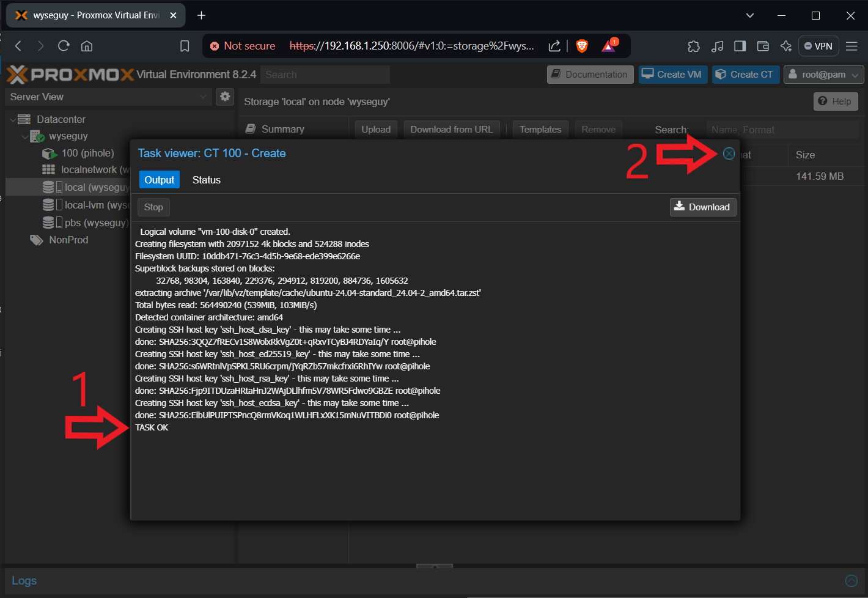This screenshot has height=598, width=868.
Task: Click the VPN button
Action: pyautogui.click(x=818, y=46)
